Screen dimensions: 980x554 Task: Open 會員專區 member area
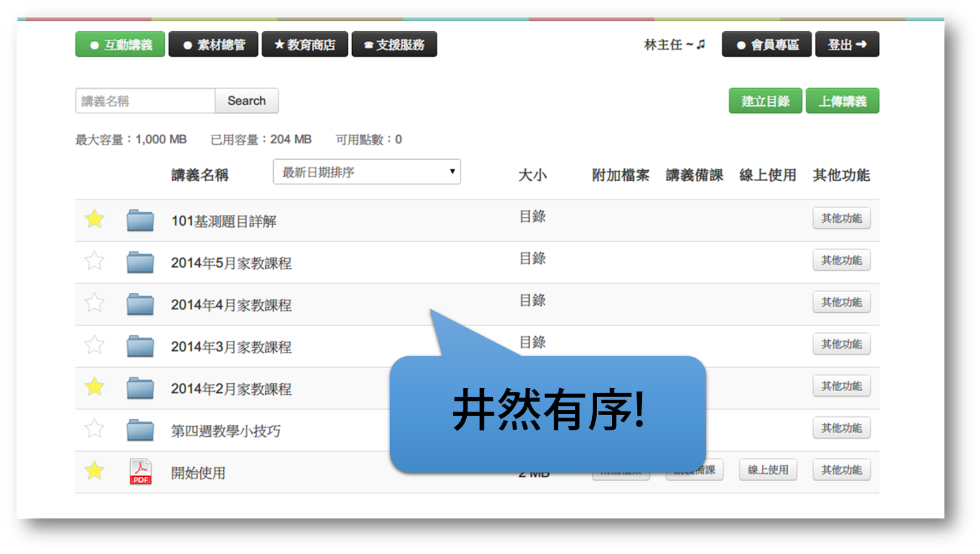point(767,44)
